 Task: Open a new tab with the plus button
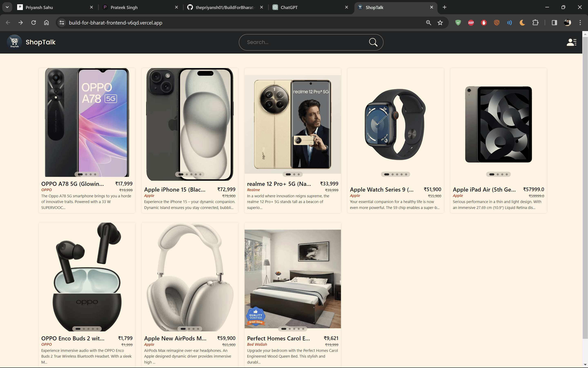click(444, 7)
